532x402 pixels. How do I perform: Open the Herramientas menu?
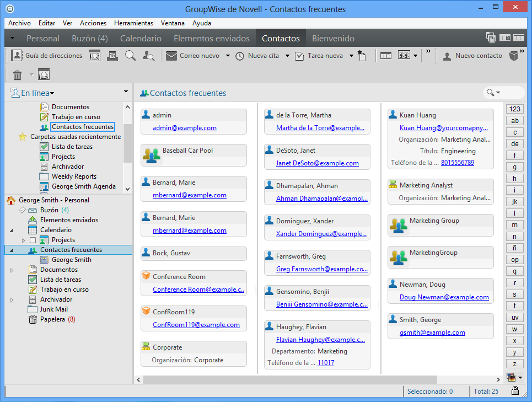(133, 23)
